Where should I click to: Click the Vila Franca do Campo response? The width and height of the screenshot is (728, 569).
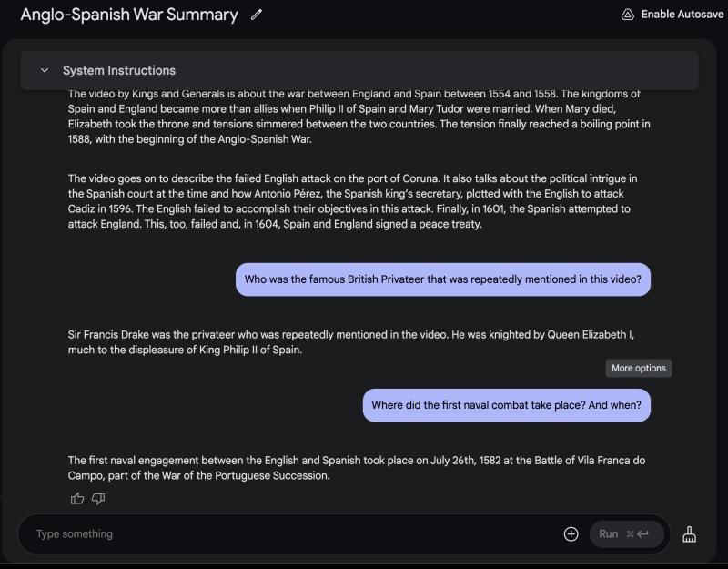[357, 468]
